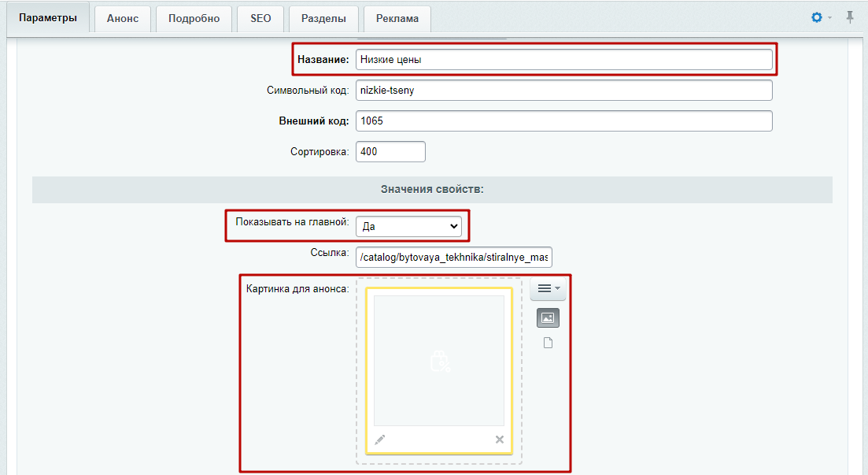This screenshot has height=475, width=868.
Task: Click the 'Показывать на главной:' label
Action: (x=292, y=221)
